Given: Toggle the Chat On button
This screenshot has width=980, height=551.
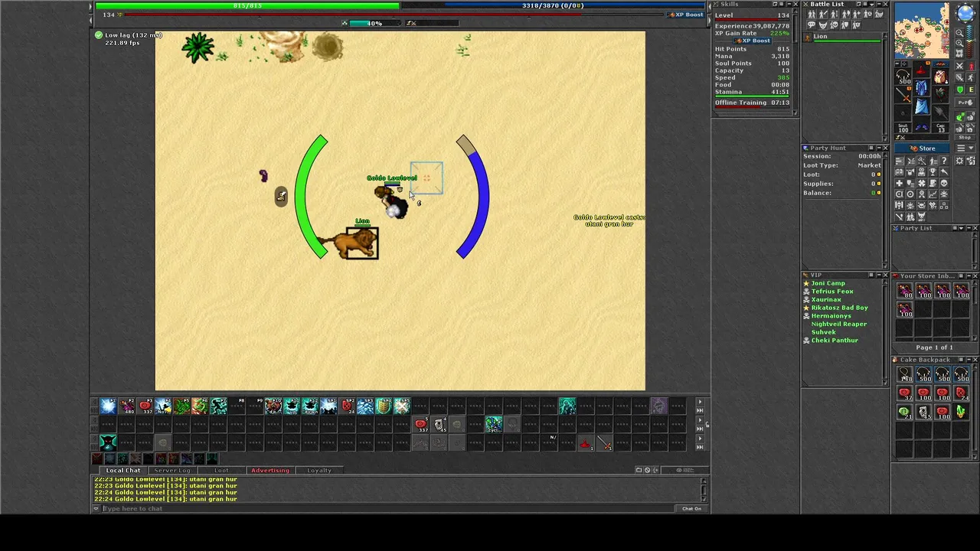Looking at the screenshot, I should 691,508.
